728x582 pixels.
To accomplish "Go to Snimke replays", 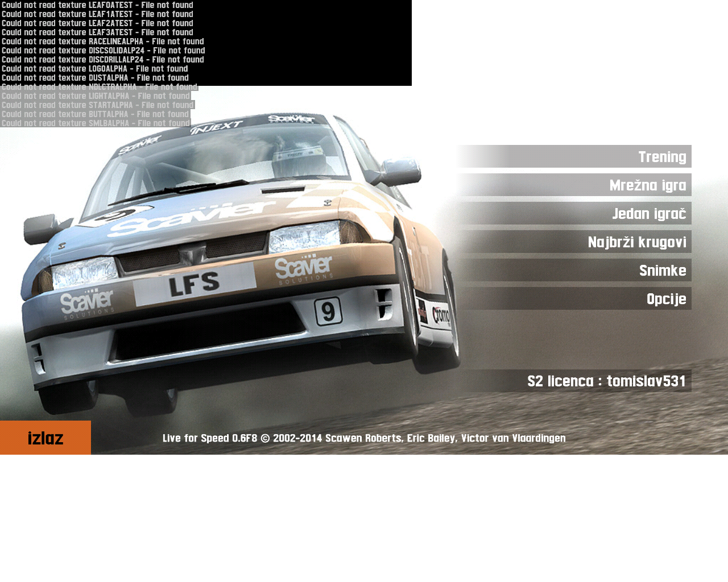I will pos(573,270).
